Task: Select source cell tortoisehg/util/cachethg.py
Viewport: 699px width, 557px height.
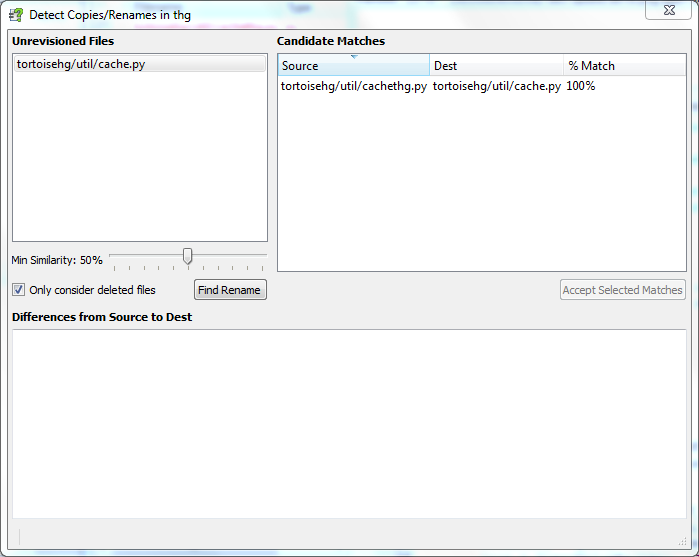Action: pyautogui.click(x=354, y=86)
